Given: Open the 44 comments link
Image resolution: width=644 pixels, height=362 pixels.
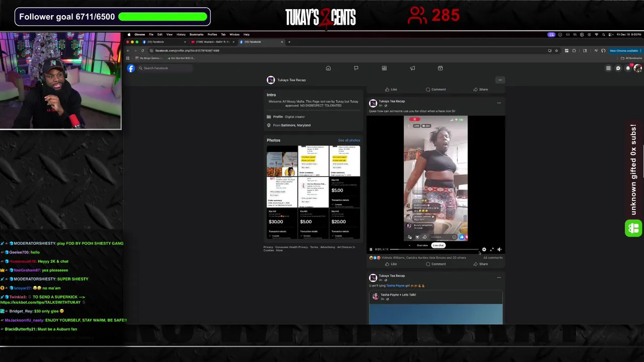Looking at the screenshot, I should point(493,258).
